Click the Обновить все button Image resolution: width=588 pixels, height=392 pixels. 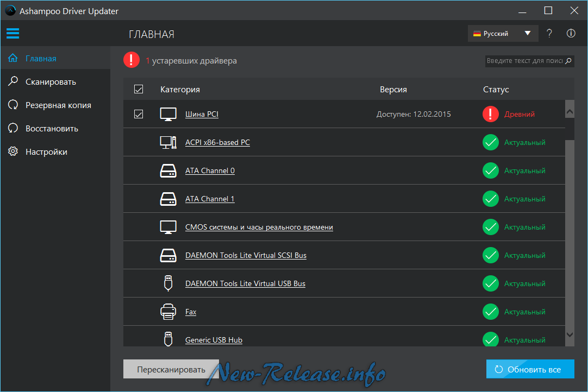tap(530, 369)
